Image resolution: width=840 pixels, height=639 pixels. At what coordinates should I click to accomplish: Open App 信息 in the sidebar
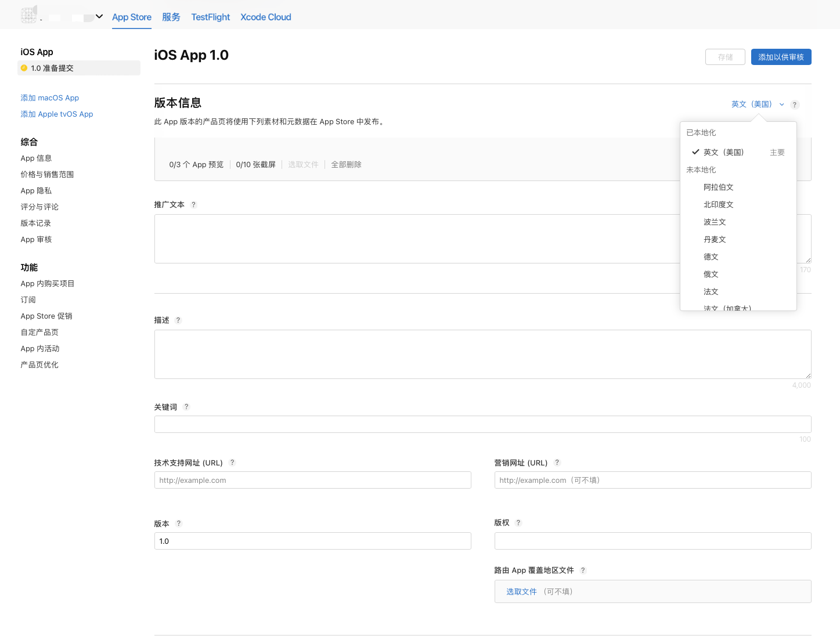click(36, 158)
